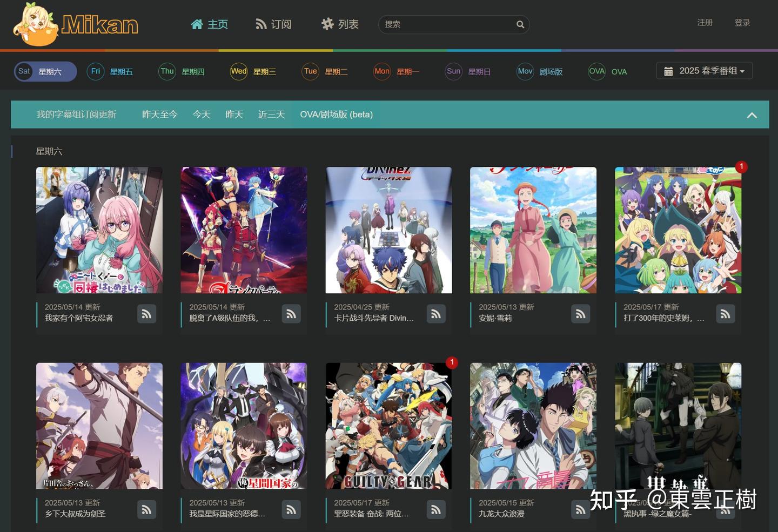Open the 乡下大叔成为剑圣 poster
778x532 pixels.
click(99, 426)
